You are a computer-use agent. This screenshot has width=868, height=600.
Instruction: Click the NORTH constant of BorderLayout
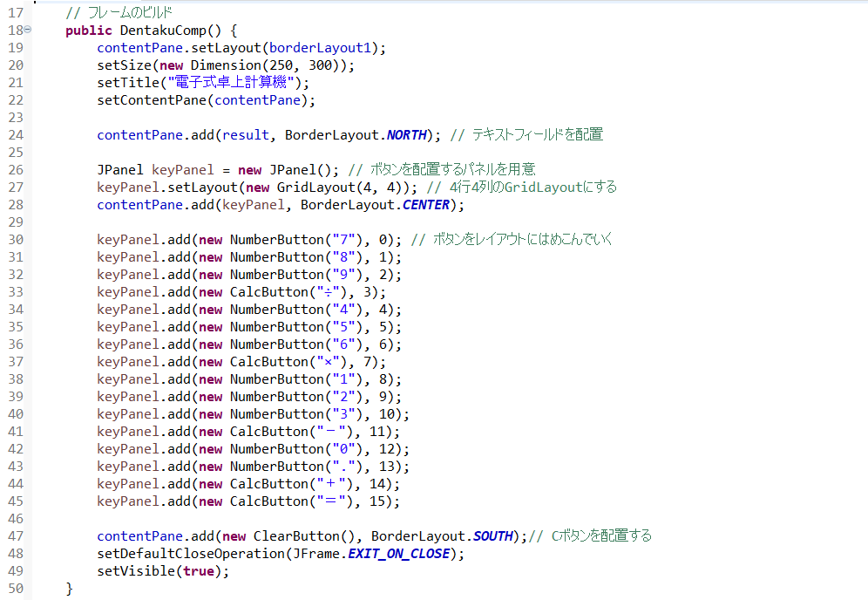[407, 135]
